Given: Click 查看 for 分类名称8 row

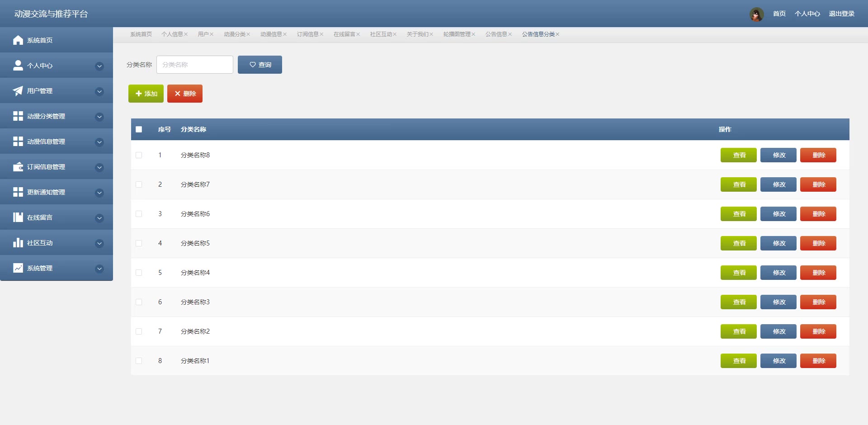Looking at the screenshot, I should (739, 155).
